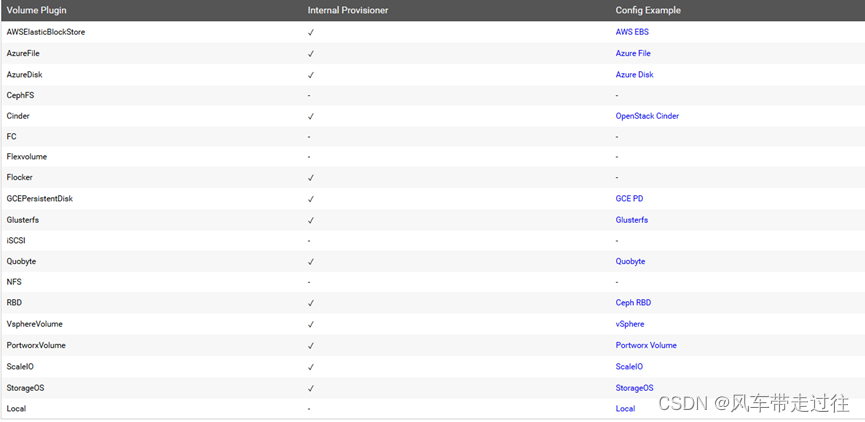The image size is (865, 422).
Task: Select the RBD plugin name
Action: tap(14, 303)
